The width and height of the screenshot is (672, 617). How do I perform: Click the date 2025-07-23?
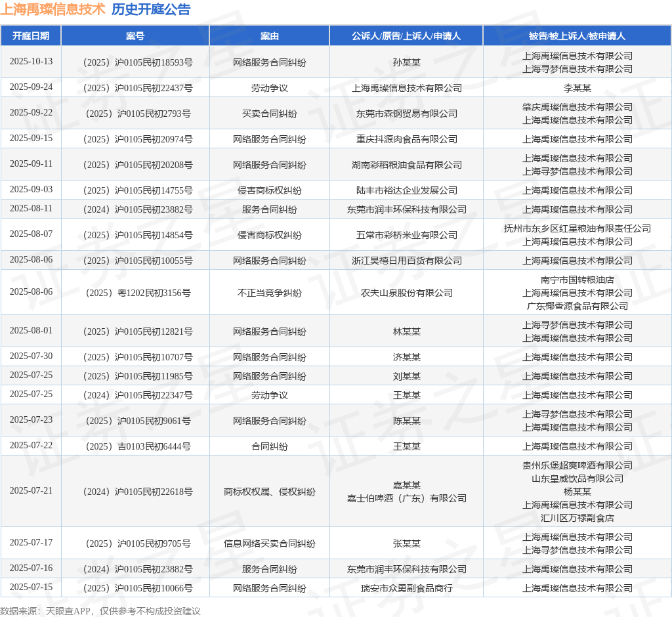[x=31, y=419]
